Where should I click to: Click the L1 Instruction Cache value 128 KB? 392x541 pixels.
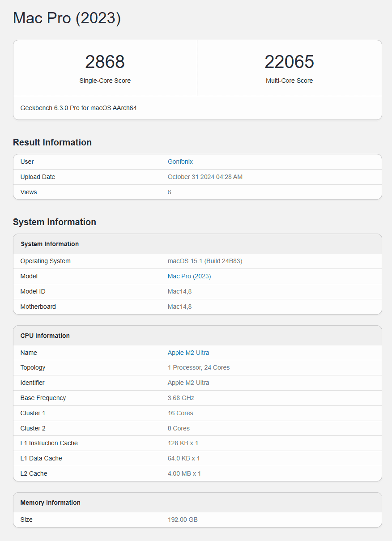(x=183, y=443)
